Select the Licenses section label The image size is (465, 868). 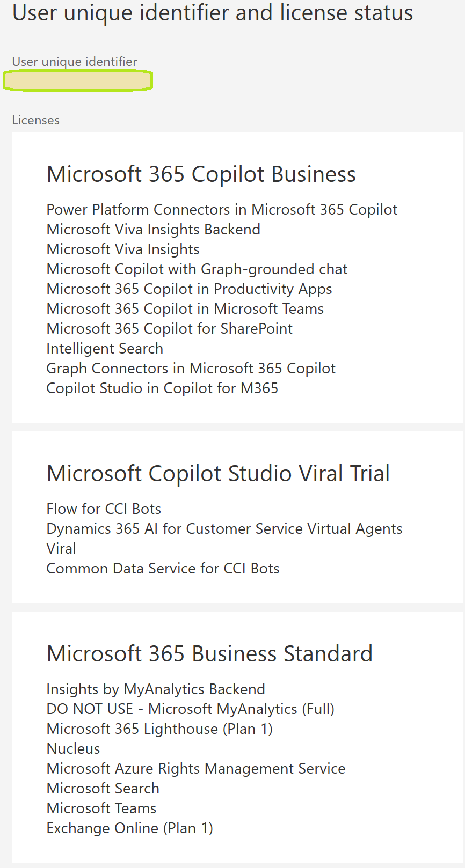pos(36,120)
